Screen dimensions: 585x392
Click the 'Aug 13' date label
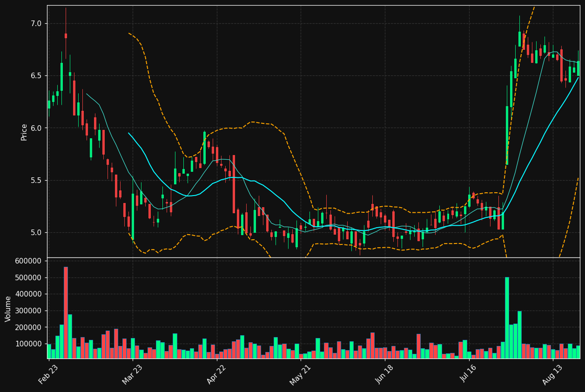pos(553,374)
